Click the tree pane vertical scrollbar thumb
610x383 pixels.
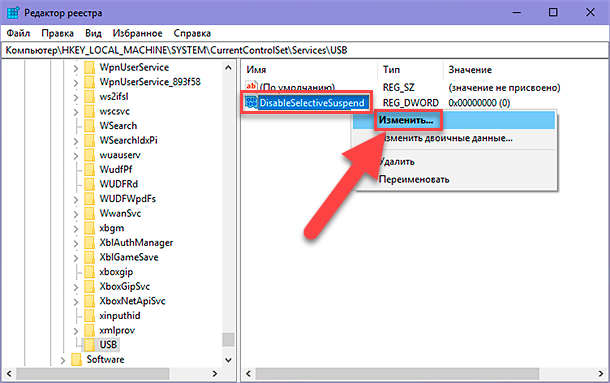pos(228,340)
